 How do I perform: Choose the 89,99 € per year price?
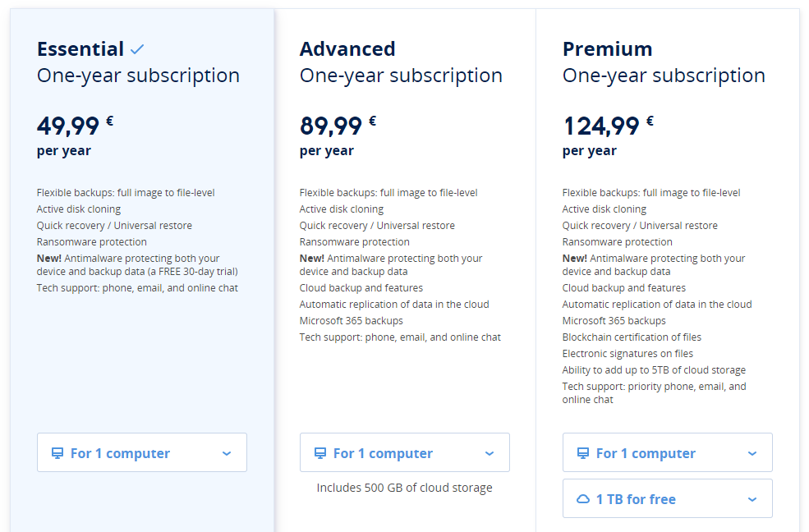[x=338, y=126]
